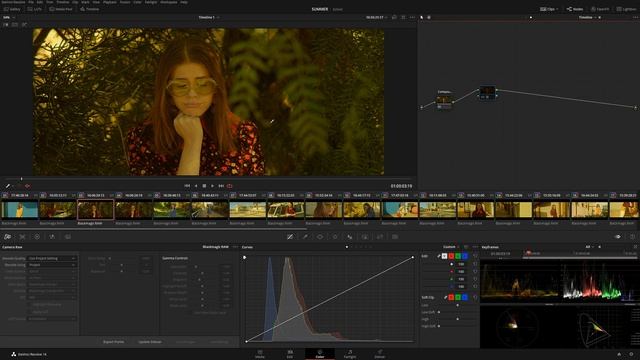The image size is (640, 360).
Task: Jump to last frame in transport
Action: pyautogui.click(x=221, y=186)
